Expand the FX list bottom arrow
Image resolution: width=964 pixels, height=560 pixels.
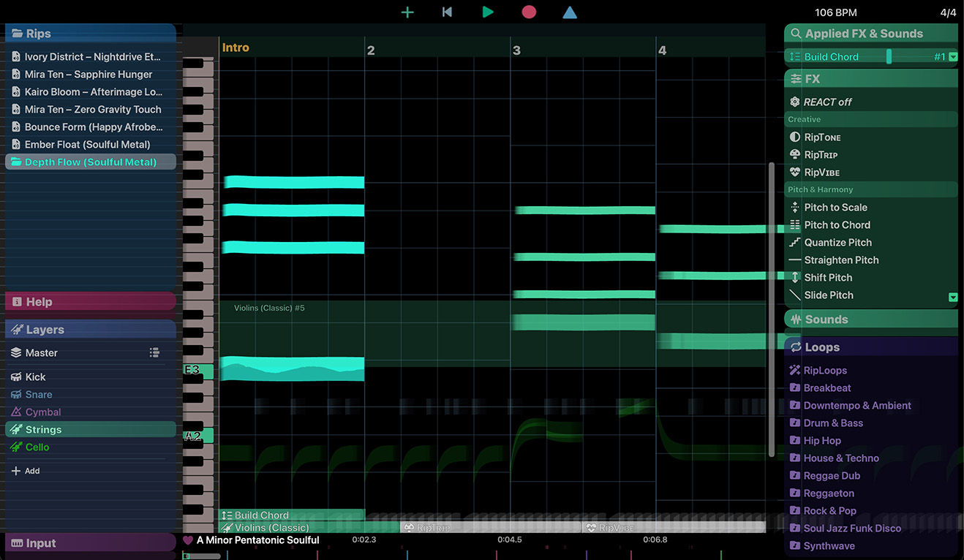pyautogui.click(x=952, y=297)
